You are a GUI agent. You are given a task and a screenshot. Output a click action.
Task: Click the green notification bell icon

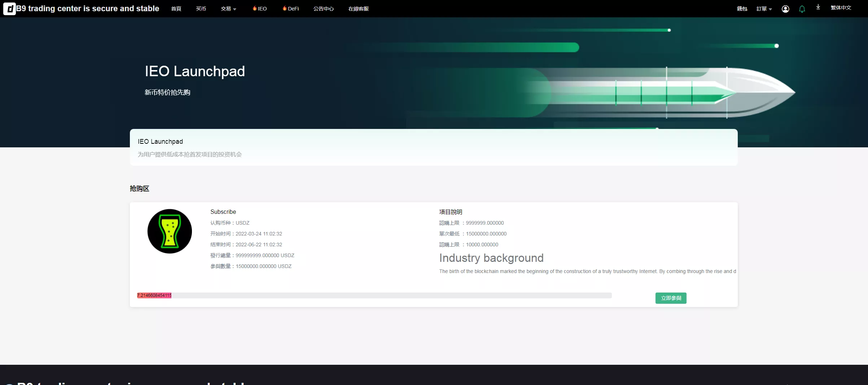802,9
